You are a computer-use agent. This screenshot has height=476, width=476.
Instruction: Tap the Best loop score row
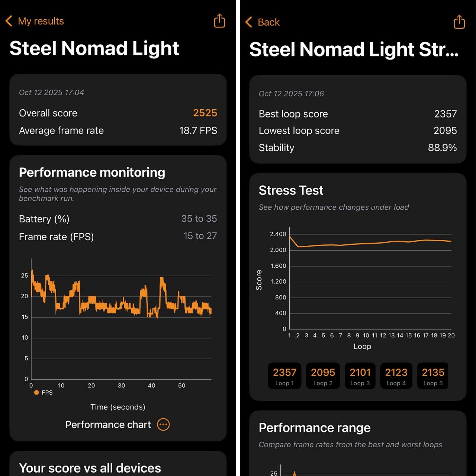357,114
